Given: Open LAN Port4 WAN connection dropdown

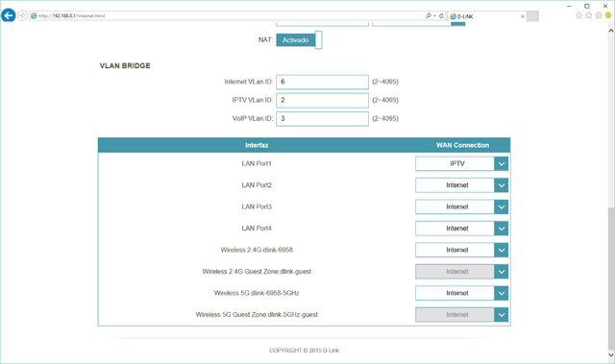Looking at the screenshot, I should (461, 229).
